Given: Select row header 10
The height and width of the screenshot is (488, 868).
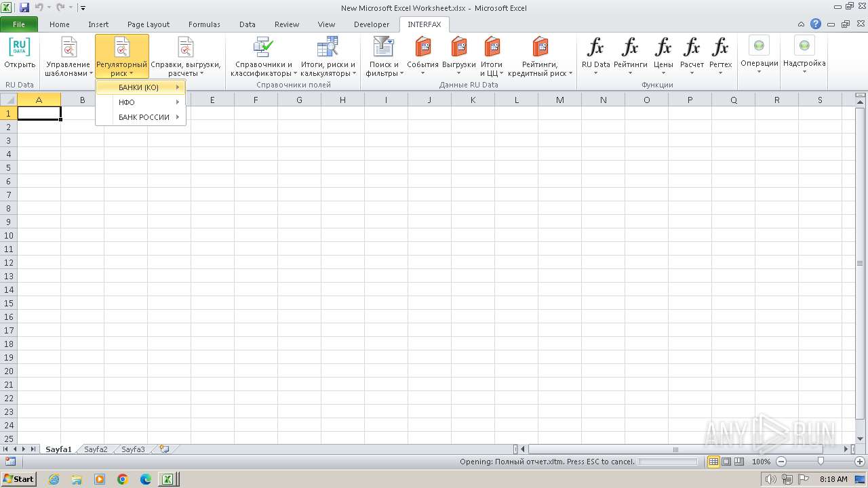Looking at the screenshot, I should click(x=9, y=235).
